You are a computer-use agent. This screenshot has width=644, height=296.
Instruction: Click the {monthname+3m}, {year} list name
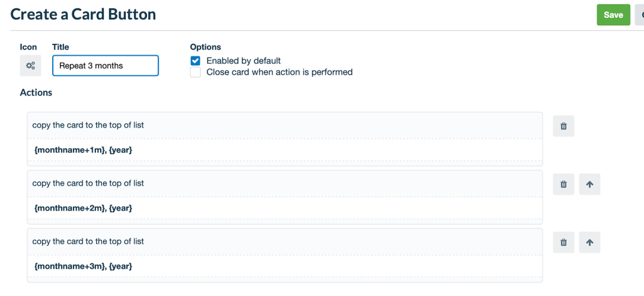point(83,266)
